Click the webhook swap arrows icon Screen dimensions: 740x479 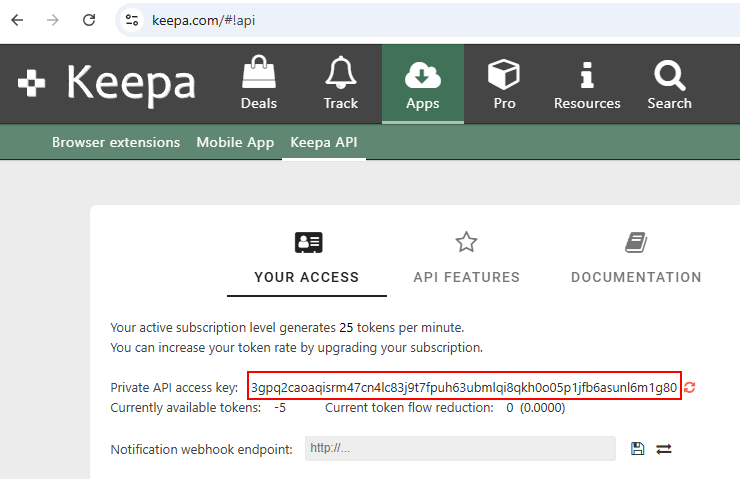click(x=664, y=449)
